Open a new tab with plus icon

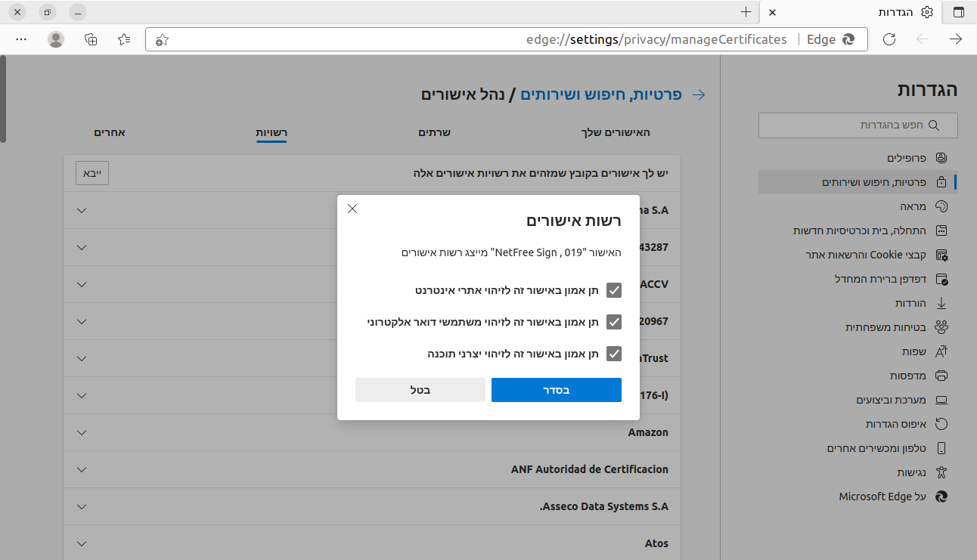746,12
